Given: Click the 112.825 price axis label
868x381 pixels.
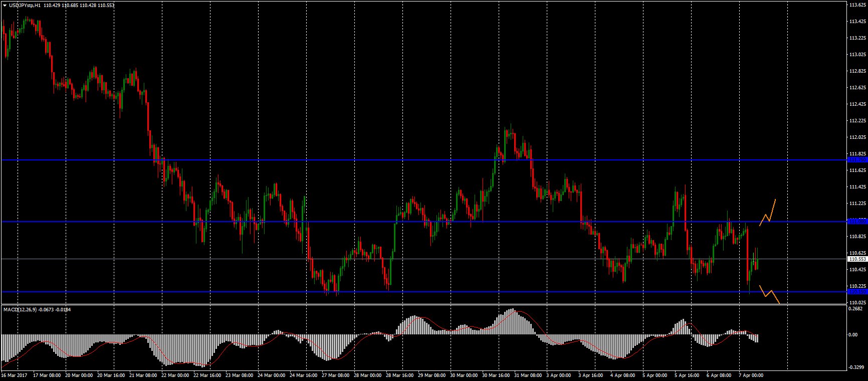Looking at the screenshot, I should [858, 71].
